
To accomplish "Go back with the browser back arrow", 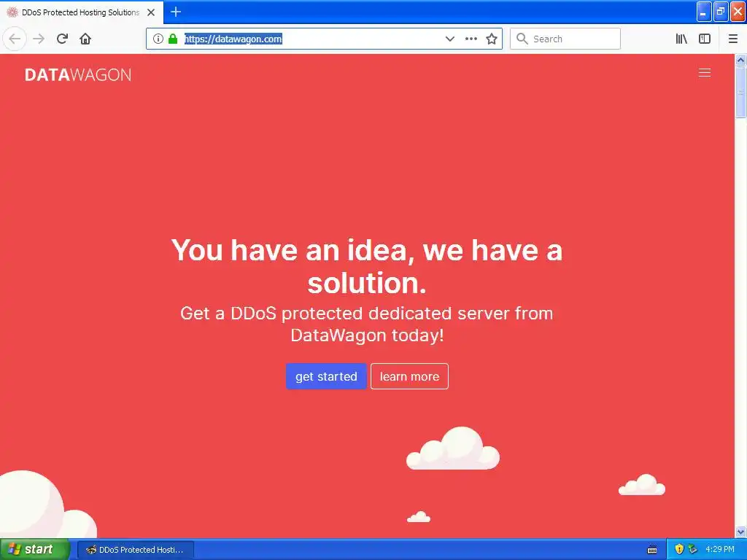I will (15, 39).
